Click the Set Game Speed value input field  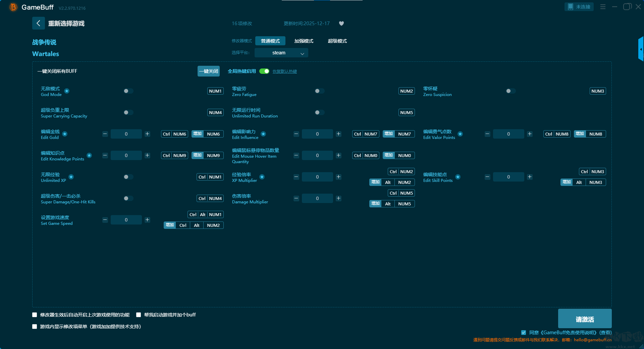coord(126,220)
